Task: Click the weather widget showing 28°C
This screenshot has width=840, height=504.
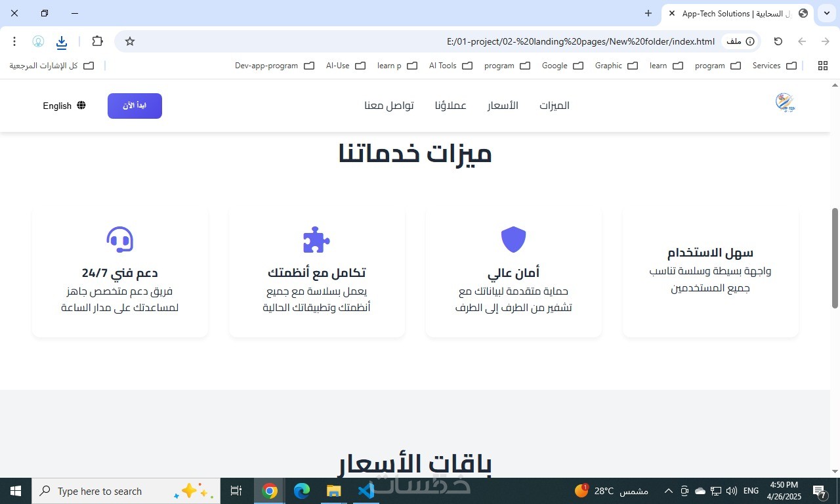Action: [612, 491]
